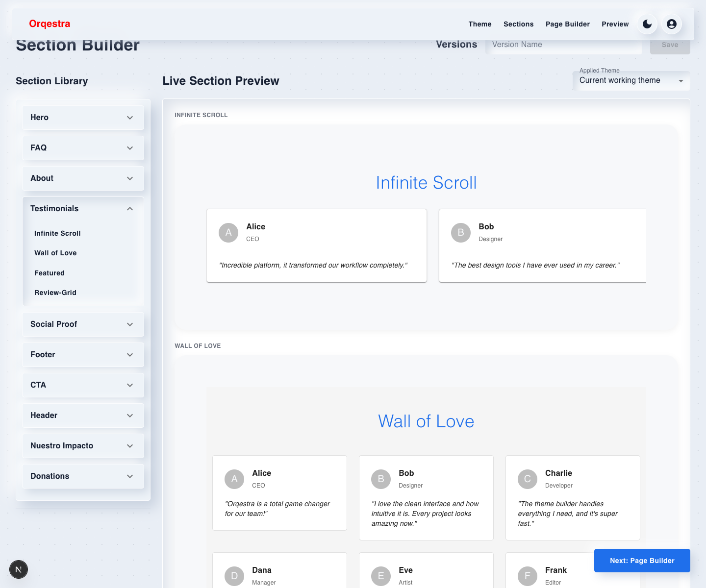Screen dimensions: 706x588
Task: Click the Versions label
Action: (x=456, y=44)
